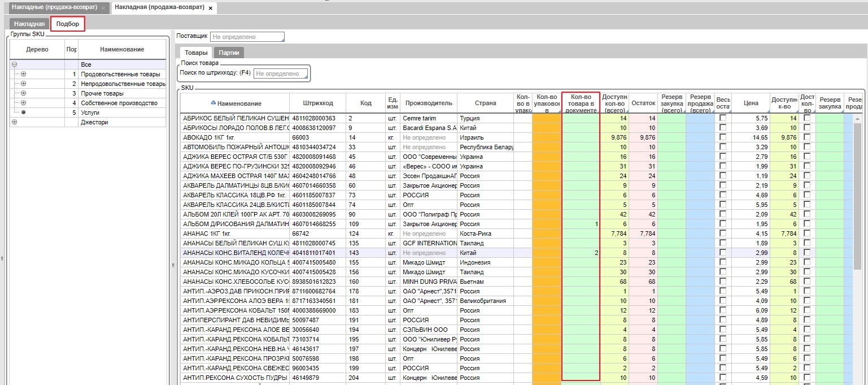
Task: Open the Поставщик dropdown field
Action: [247, 37]
